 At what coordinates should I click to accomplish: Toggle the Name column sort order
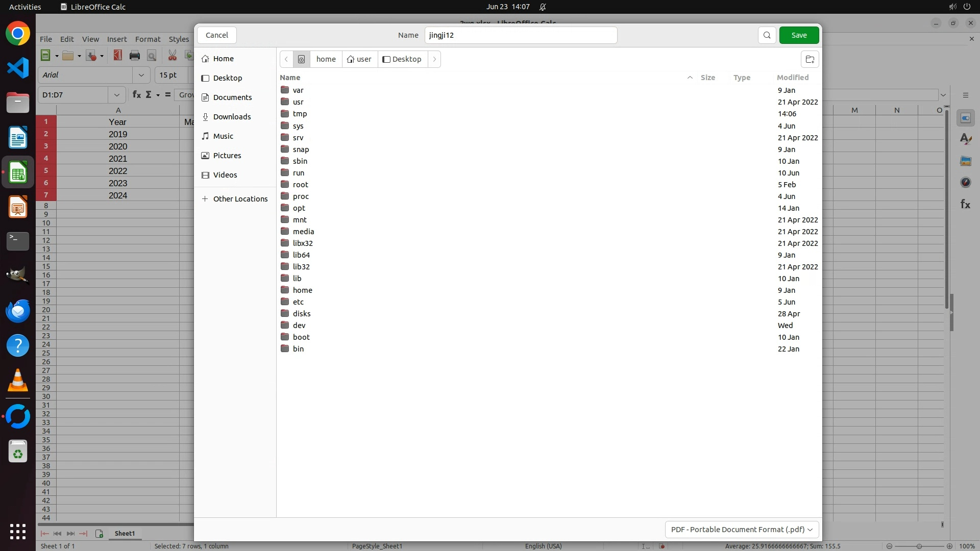[x=290, y=78]
